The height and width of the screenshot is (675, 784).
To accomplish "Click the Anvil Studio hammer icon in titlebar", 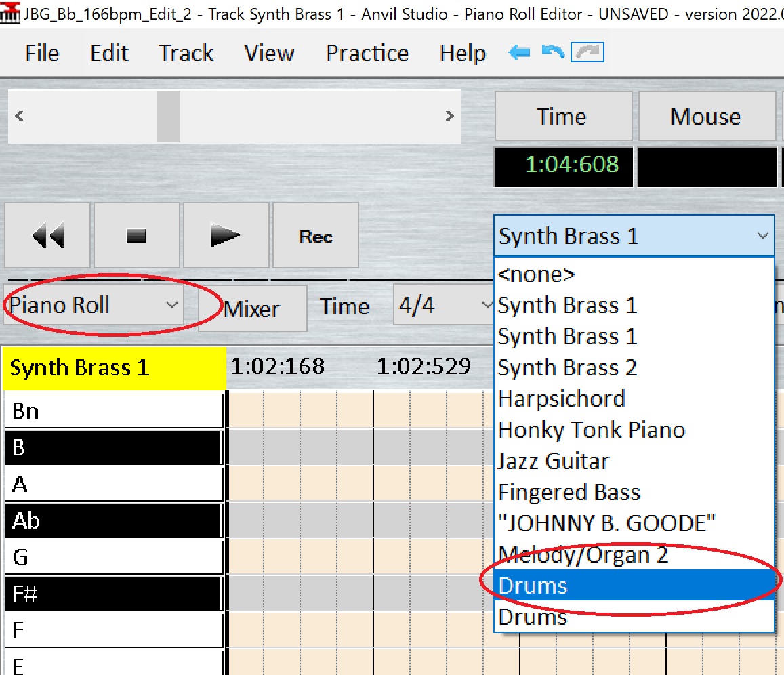I will tap(11, 13).
